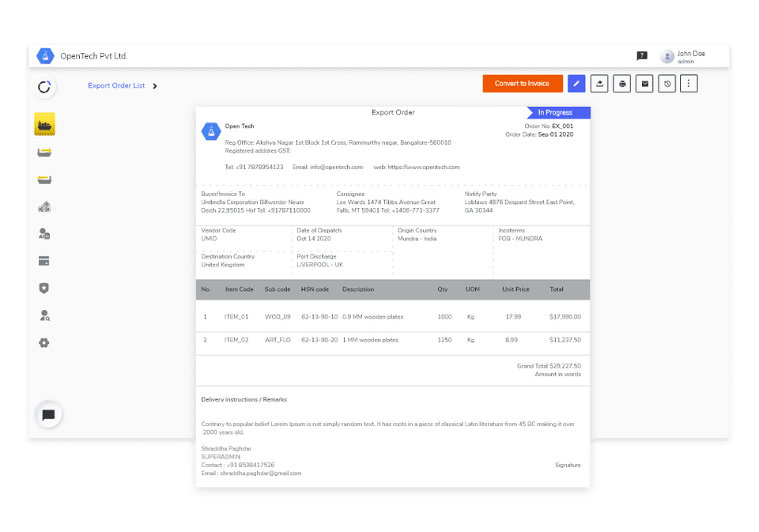Click the 0.9 MM wooden plates description

tap(372, 317)
